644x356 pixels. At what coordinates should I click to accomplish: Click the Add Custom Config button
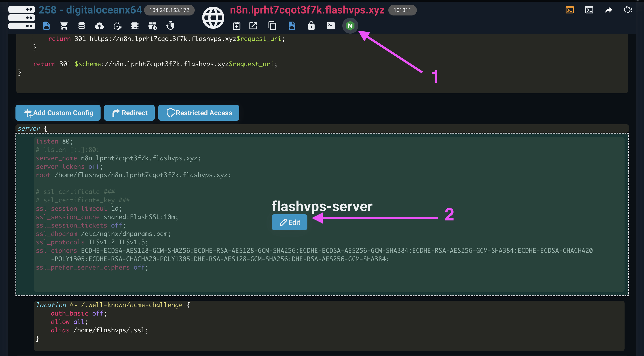pos(58,113)
